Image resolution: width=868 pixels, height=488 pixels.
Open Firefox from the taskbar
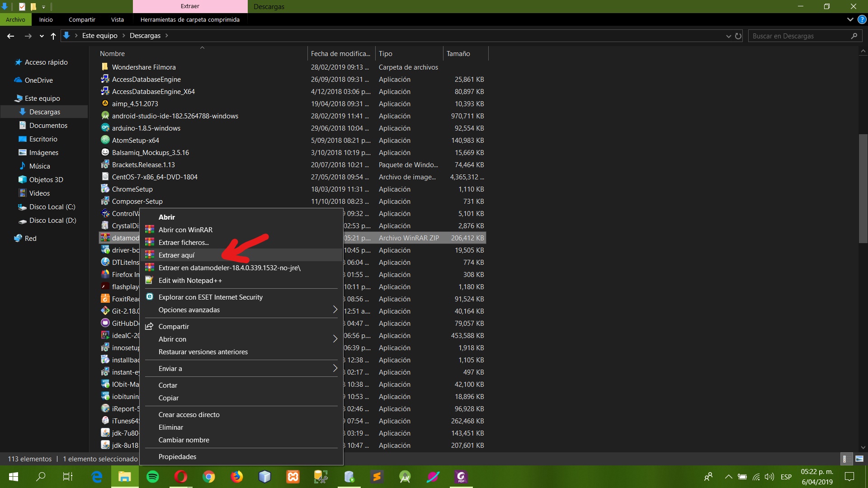coord(236,477)
